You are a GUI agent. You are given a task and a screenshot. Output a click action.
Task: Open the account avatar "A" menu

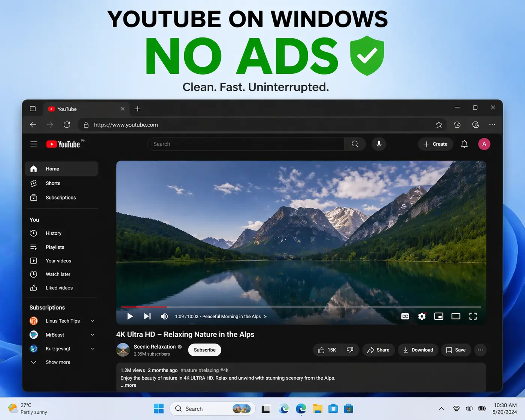click(x=484, y=144)
